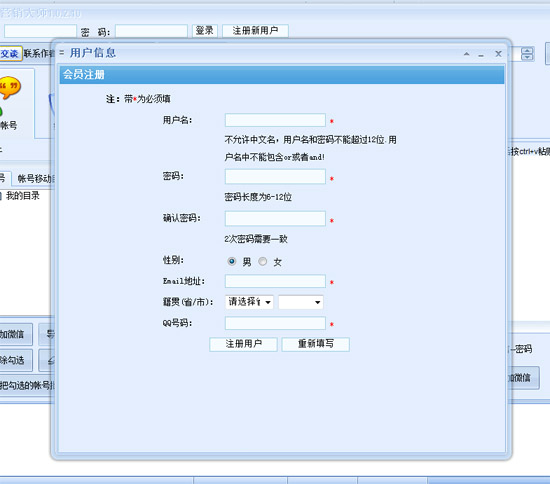
Task: Select the 男 radio button
Action: click(x=232, y=261)
